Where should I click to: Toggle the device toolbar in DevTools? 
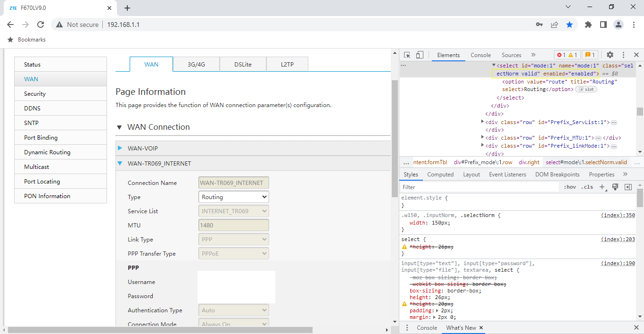pyautogui.click(x=420, y=55)
